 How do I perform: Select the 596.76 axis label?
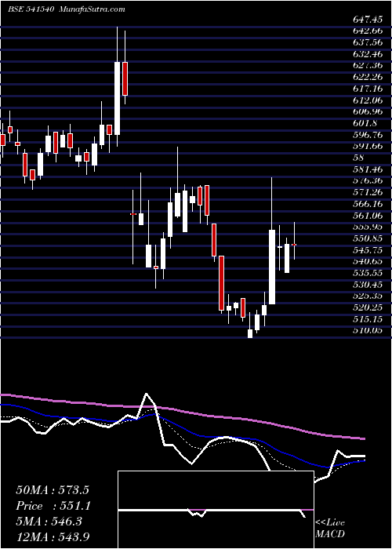click(x=368, y=135)
